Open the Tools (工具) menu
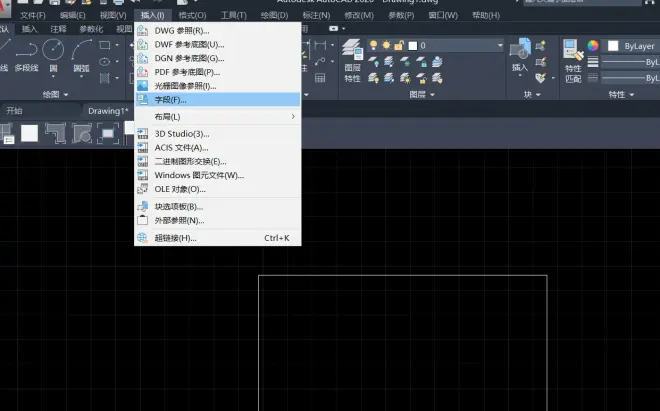The image size is (660, 411). [x=234, y=16]
